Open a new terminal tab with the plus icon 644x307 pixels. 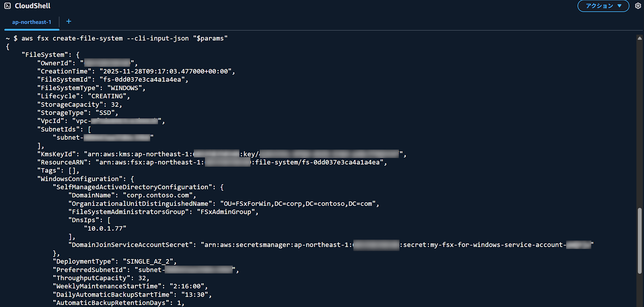click(x=69, y=21)
